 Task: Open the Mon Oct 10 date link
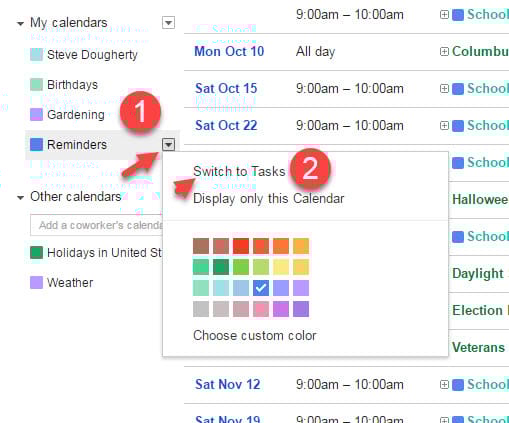(229, 51)
